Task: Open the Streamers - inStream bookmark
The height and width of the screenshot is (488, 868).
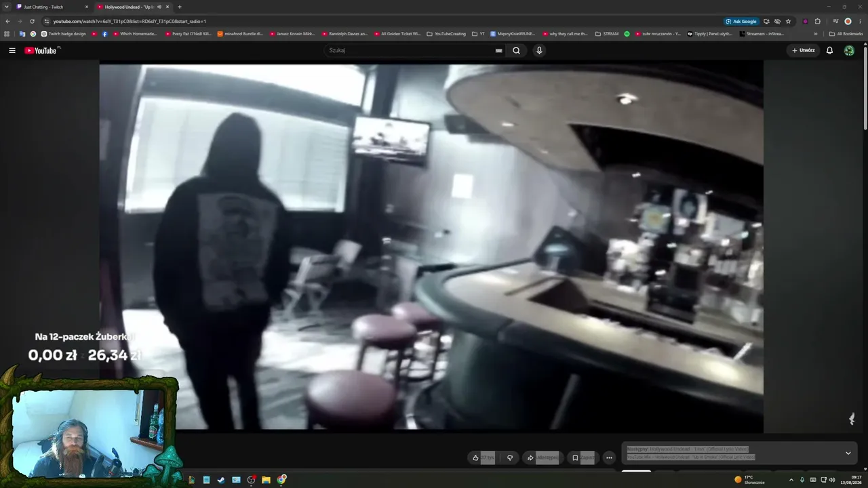Action: pyautogui.click(x=762, y=34)
